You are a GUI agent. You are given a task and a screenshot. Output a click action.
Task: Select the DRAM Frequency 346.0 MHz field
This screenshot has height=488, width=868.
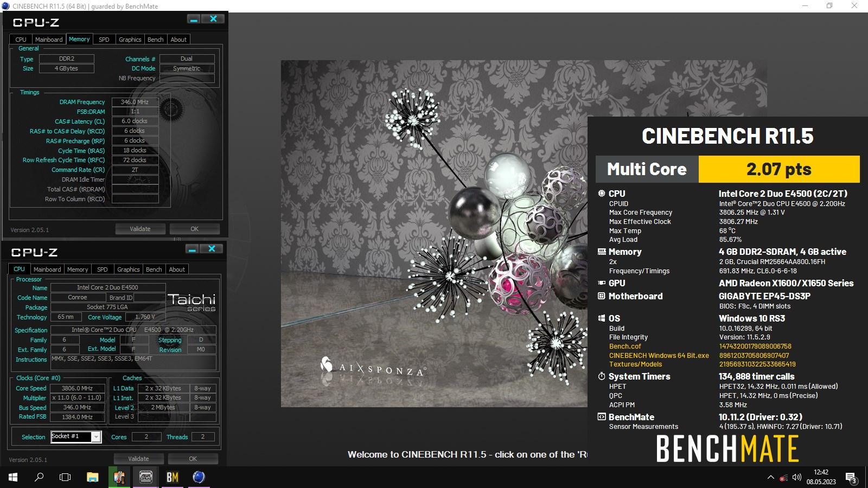tap(135, 102)
